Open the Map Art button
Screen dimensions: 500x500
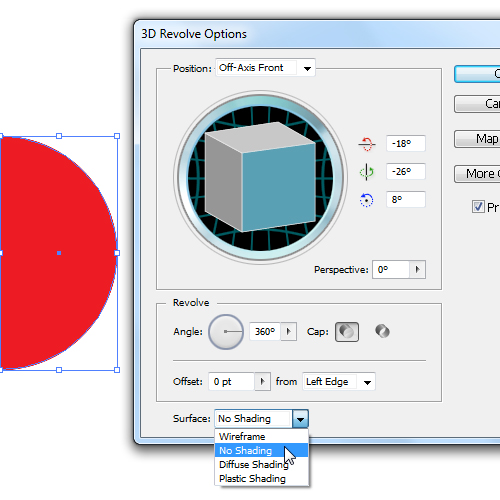click(x=477, y=139)
